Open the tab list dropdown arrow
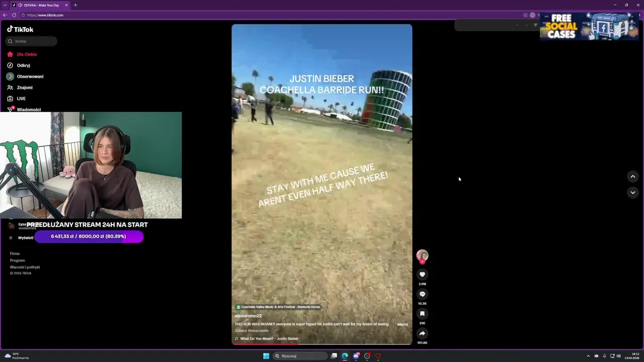This screenshot has width=644, height=362. 5,5
